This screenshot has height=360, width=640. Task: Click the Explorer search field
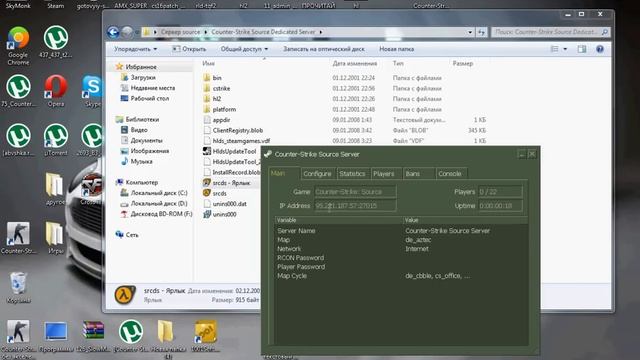click(x=551, y=32)
